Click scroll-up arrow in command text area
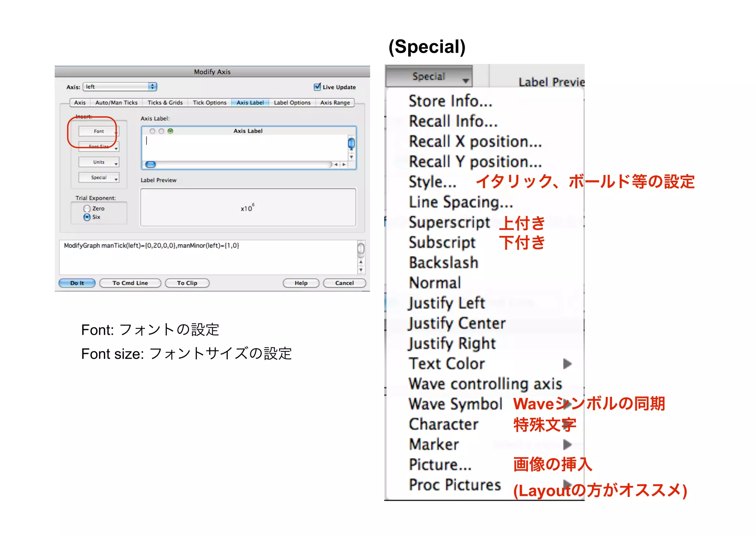This screenshot has width=756, height=535. point(361,262)
